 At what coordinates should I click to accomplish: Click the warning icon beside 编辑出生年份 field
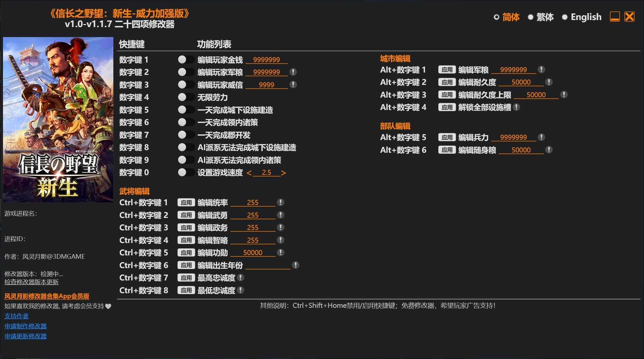pos(295,265)
